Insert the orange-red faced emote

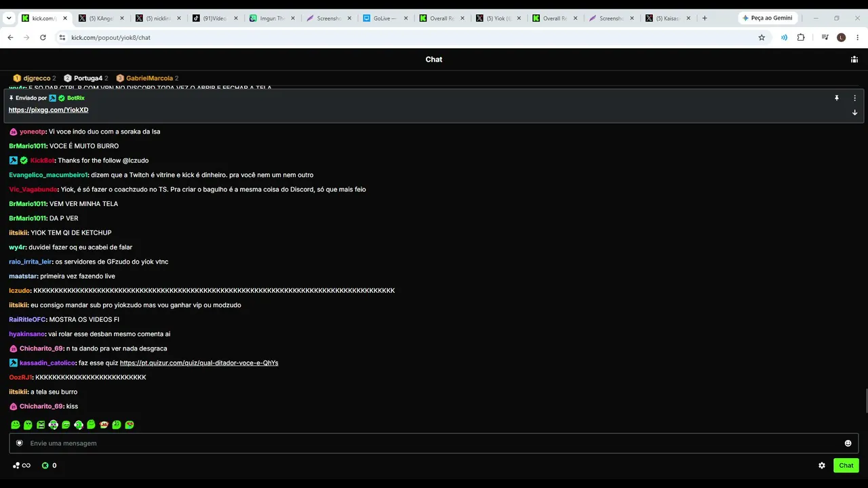point(104,425)
